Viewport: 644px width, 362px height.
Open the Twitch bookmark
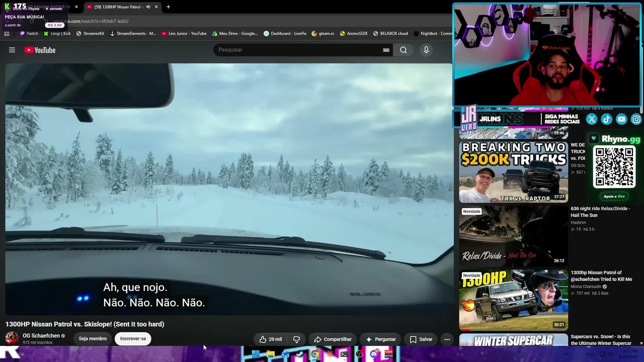point(29,34)
